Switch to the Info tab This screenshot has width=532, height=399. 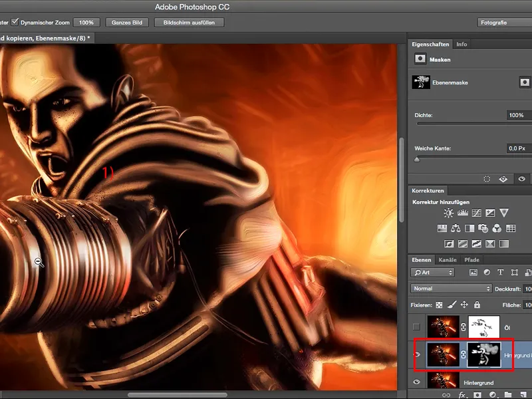click(462, 44)
